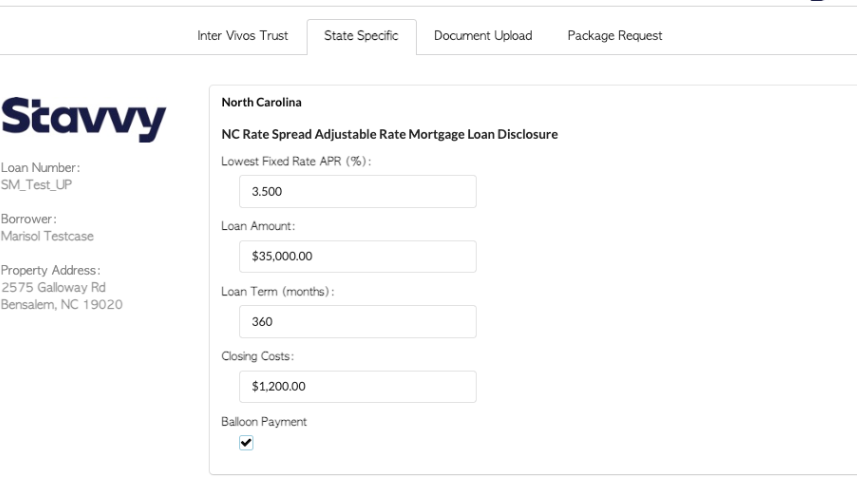Click the Loan Amount label text
The image size is (857, 492).
[258, 226]
